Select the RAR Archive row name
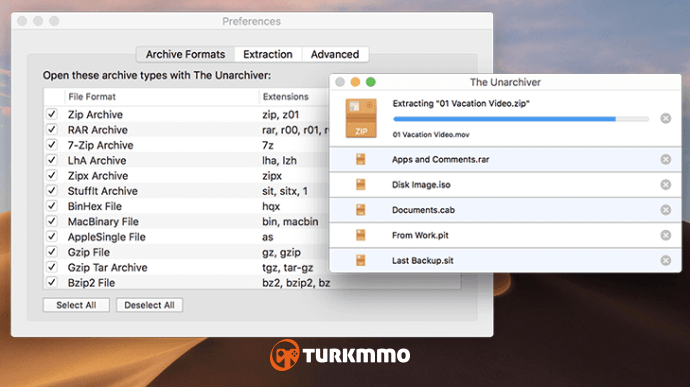Viewport: 690px width, 387px height. tap(98, 130)
